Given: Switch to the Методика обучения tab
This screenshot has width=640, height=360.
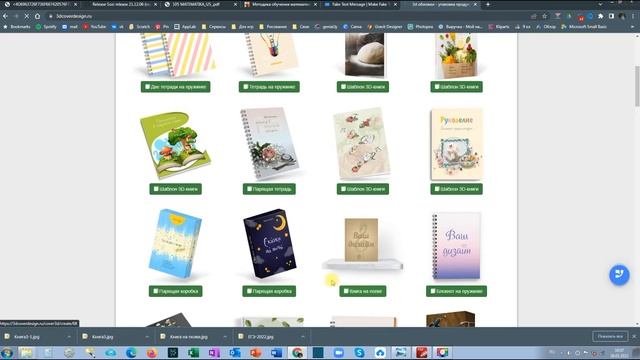Looking at the screenshot, I should (x=280, y=4).
